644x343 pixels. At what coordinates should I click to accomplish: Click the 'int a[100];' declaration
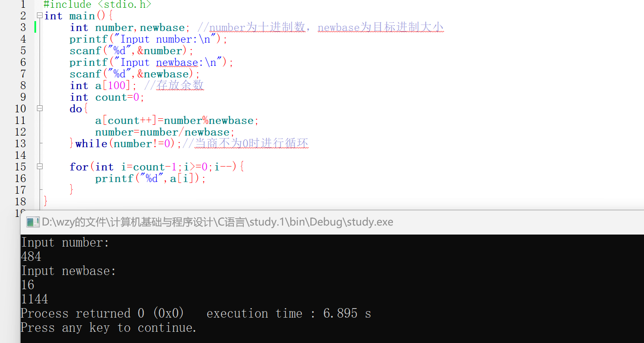tap(103, 86)
